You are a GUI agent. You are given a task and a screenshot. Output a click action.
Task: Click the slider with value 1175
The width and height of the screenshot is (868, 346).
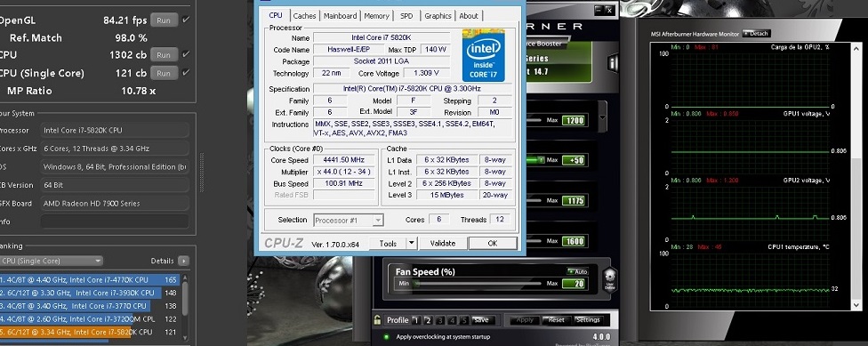(534, 200)
